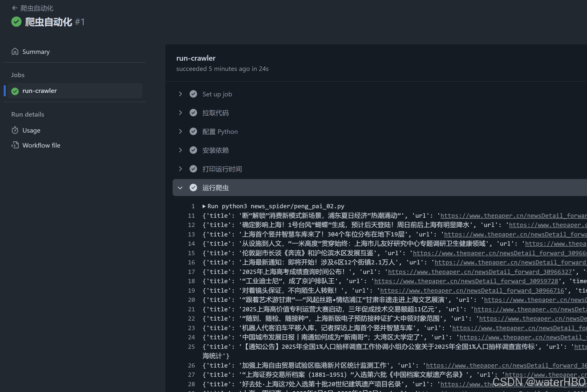Open the thepaper.cn link on line 17
This screenshot has height=392, width=587.
pyautogui.click(x=480, y=272)
